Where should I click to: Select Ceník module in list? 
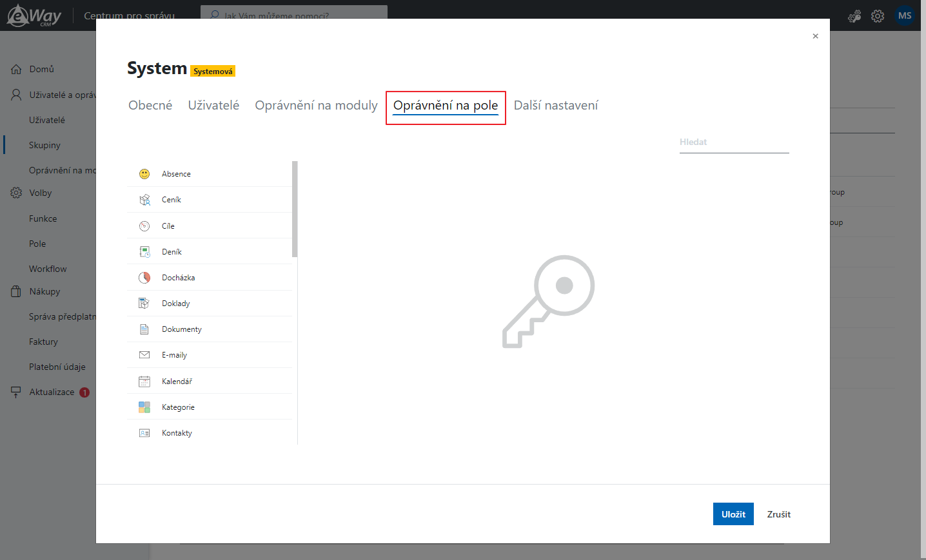click(x=209, y=200)
